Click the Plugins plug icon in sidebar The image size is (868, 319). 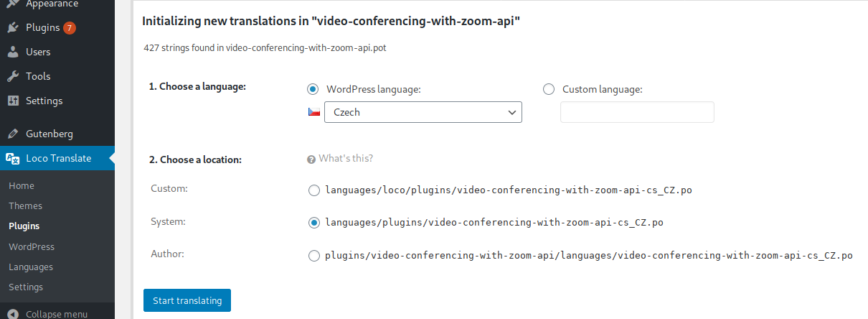tap(13, 28)
